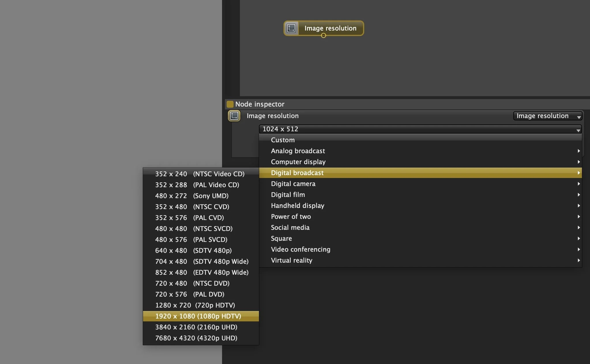The width and height of the screenshot is (590, 364).
Task: Open the Digital film submenu
Action: tap(288, 195)
